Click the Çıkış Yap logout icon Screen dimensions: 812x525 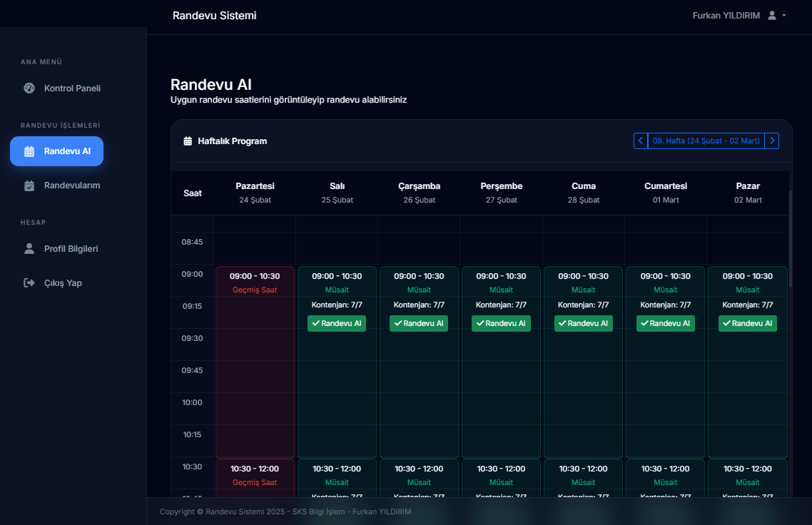29,282
